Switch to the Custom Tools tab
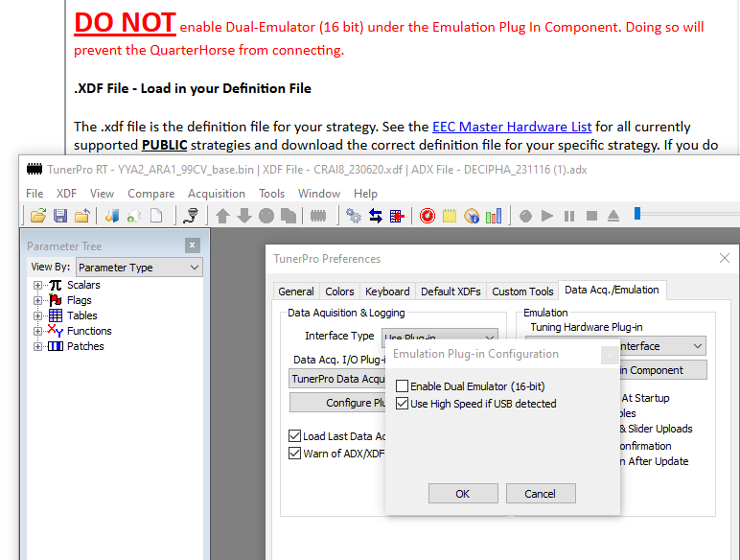 click(x=522, y=292)
